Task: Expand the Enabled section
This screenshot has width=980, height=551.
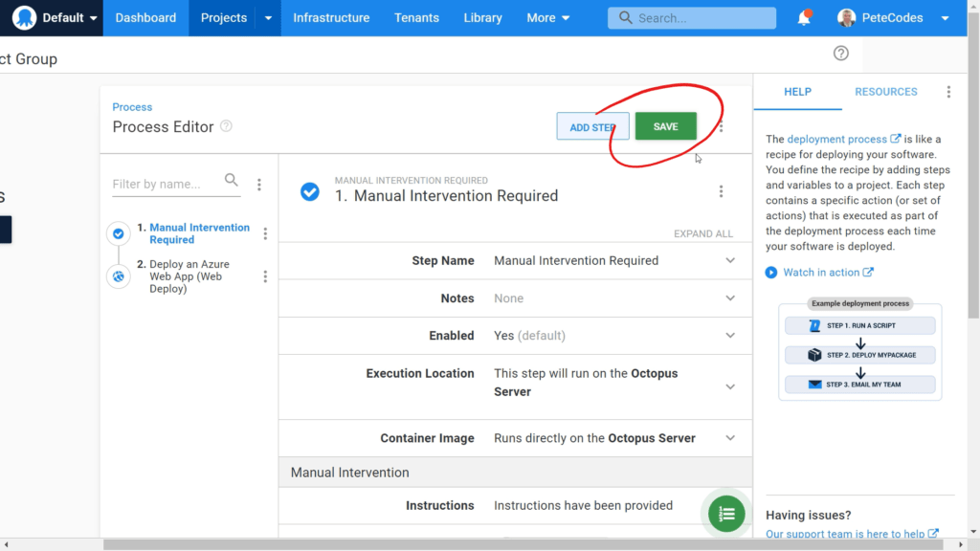Action: [515, 336]
